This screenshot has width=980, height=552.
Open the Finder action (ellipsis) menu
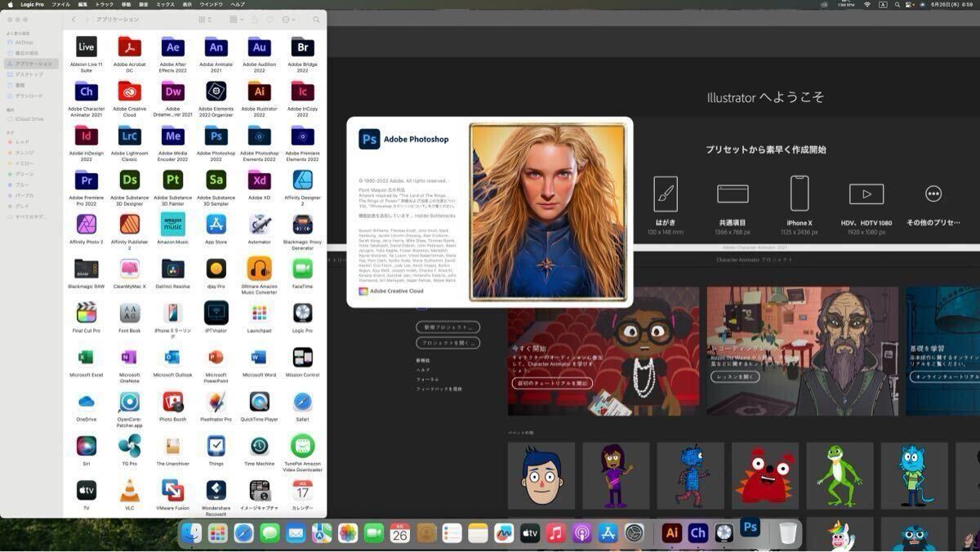point(288,20)
